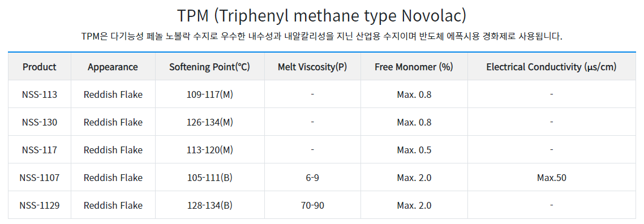Select the Max.50 conductivity value
The image size is (644, 224).
tap(552, 178)
